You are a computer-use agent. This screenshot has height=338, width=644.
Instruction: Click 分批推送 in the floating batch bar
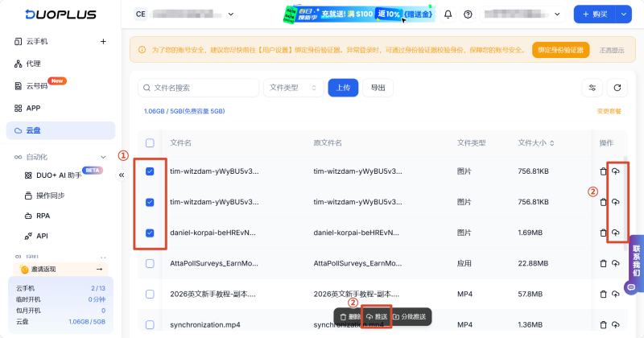click(x=410, y=316)
